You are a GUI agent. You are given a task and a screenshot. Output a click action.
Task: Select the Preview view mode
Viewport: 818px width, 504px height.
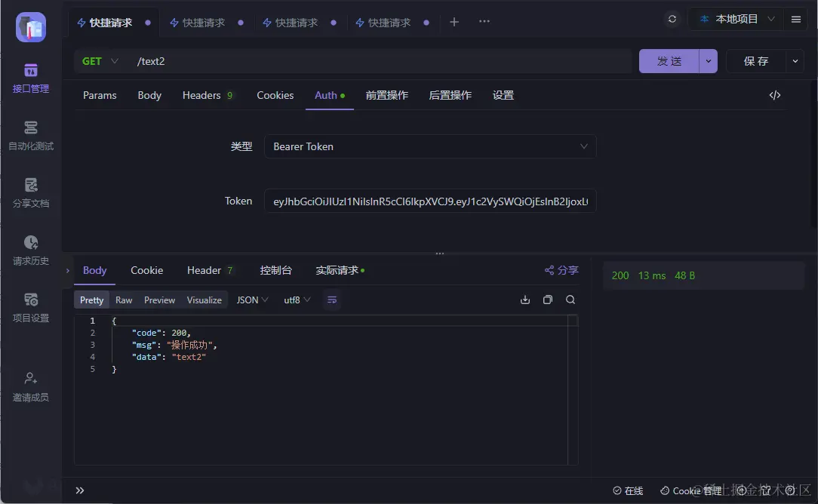pyautogui.click(x=159, y=300)
